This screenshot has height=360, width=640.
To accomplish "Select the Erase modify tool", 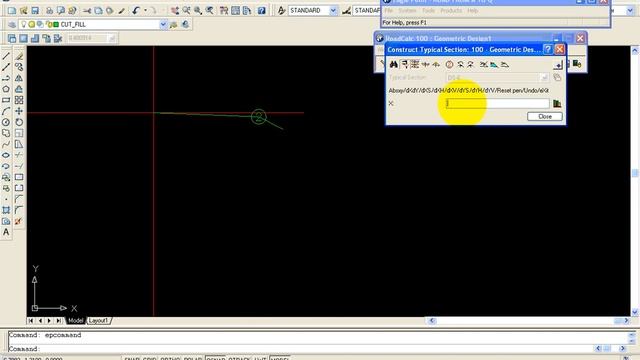I will (19, 56).
